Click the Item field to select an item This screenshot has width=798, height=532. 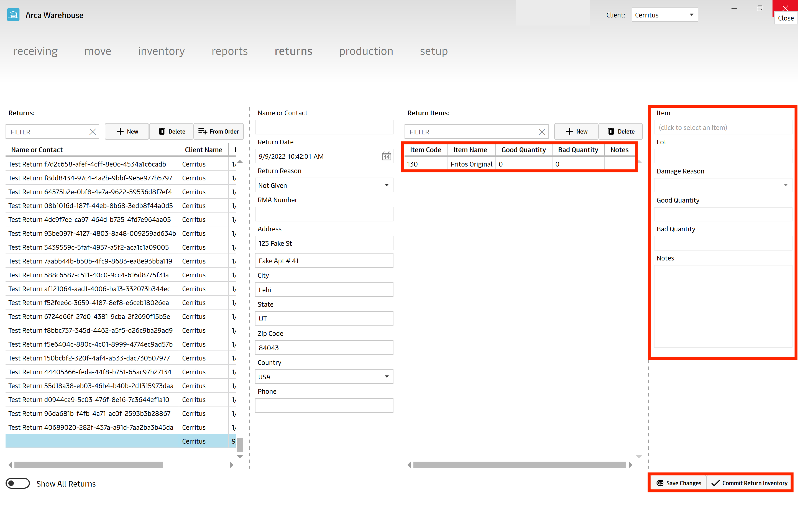(x=723, y=127)
